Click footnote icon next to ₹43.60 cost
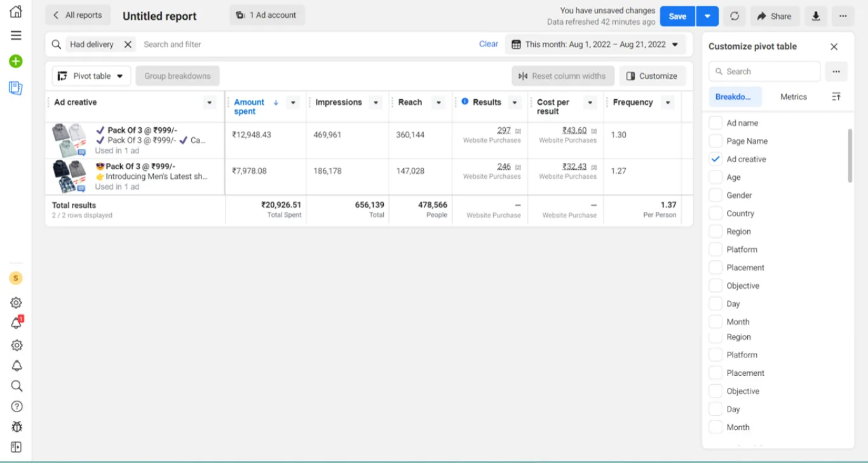 click(594, 131)
